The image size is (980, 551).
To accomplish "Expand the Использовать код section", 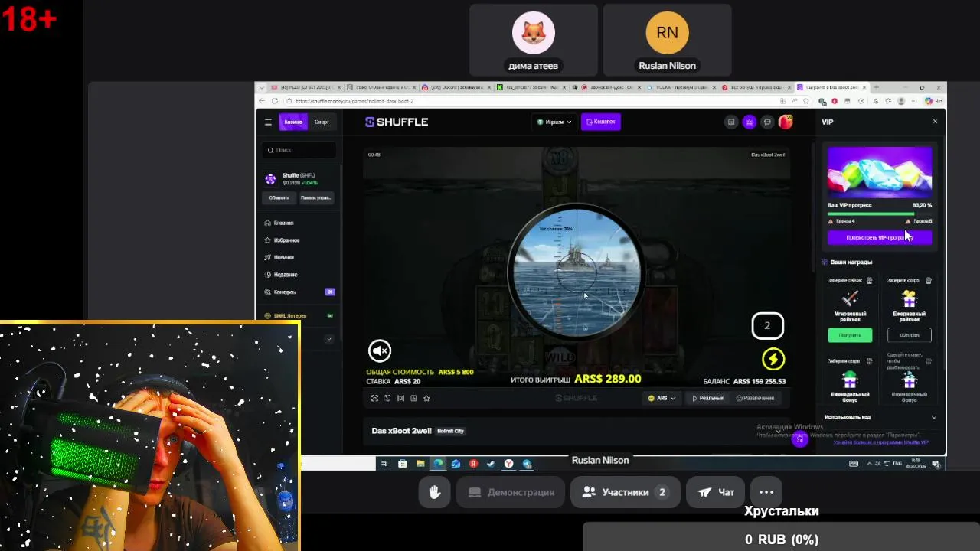I will pos(880,417).
